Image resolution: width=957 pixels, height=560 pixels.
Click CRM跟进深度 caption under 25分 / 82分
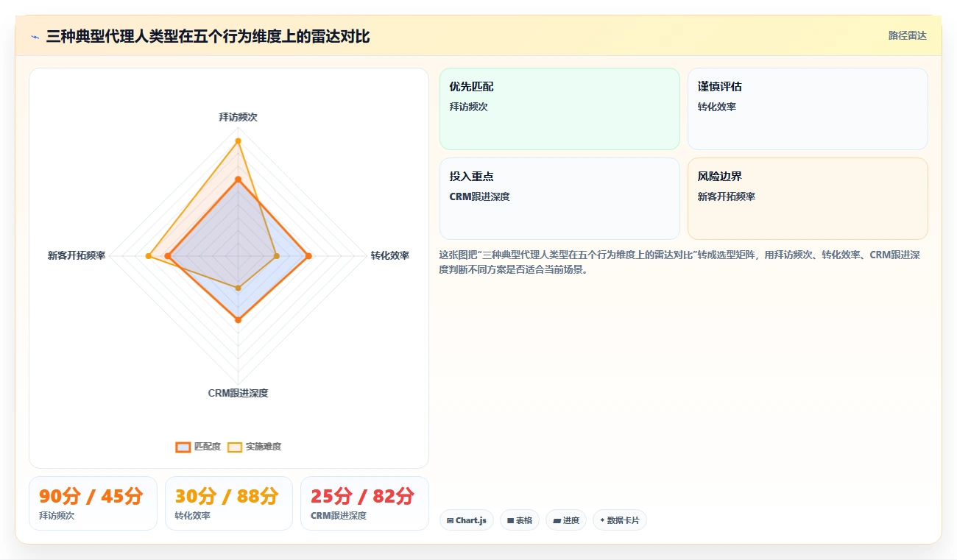click(339, 516)
